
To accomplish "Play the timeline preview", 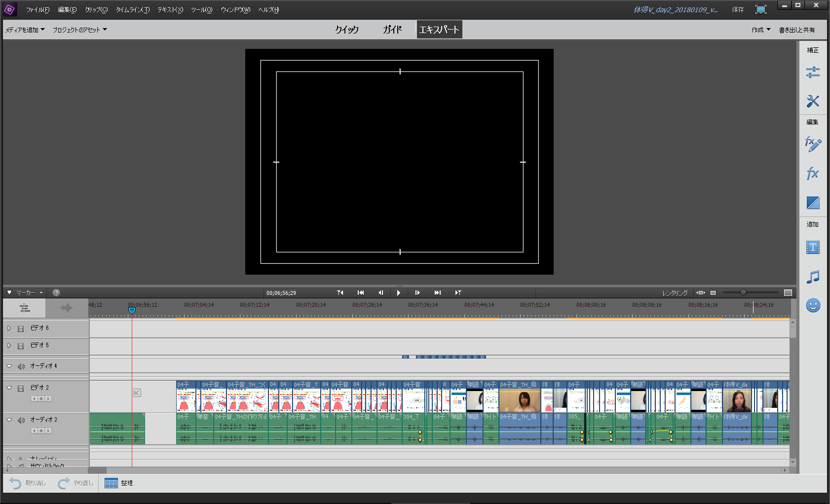I will 399,293.
